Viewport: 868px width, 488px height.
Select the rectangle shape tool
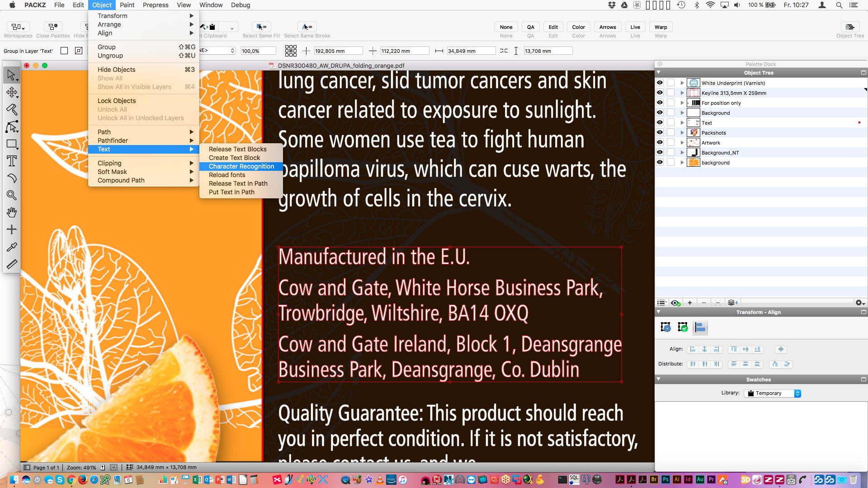coord(11,144)
